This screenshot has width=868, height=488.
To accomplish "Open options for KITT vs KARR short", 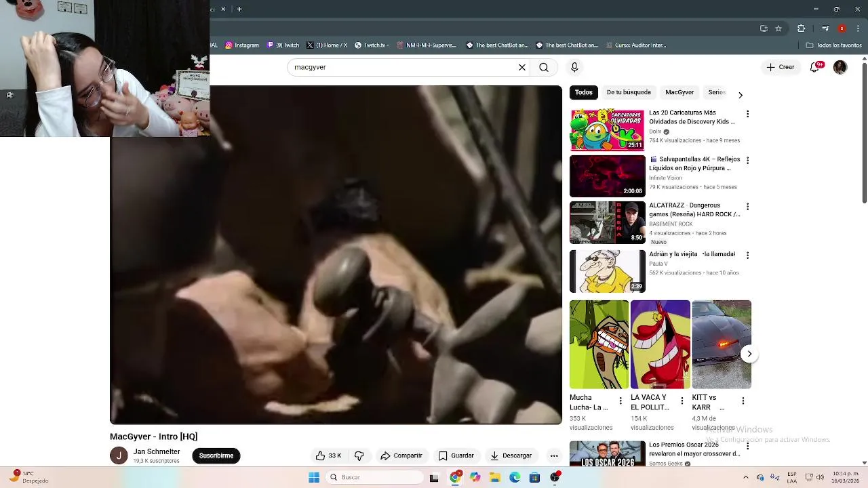I will (x=743, y=401).
